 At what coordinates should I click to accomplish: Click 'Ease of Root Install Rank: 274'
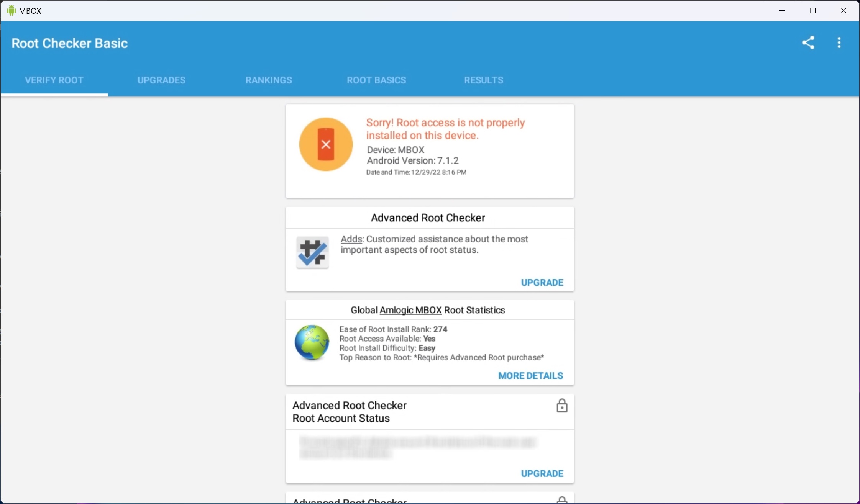point(393,329)
